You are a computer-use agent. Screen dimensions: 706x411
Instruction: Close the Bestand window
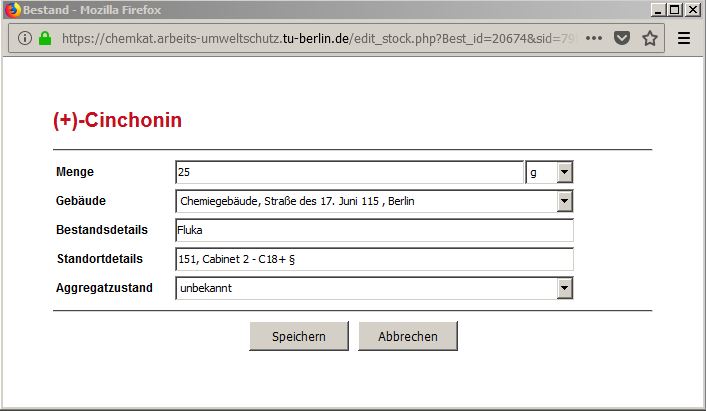coord(693,9)
